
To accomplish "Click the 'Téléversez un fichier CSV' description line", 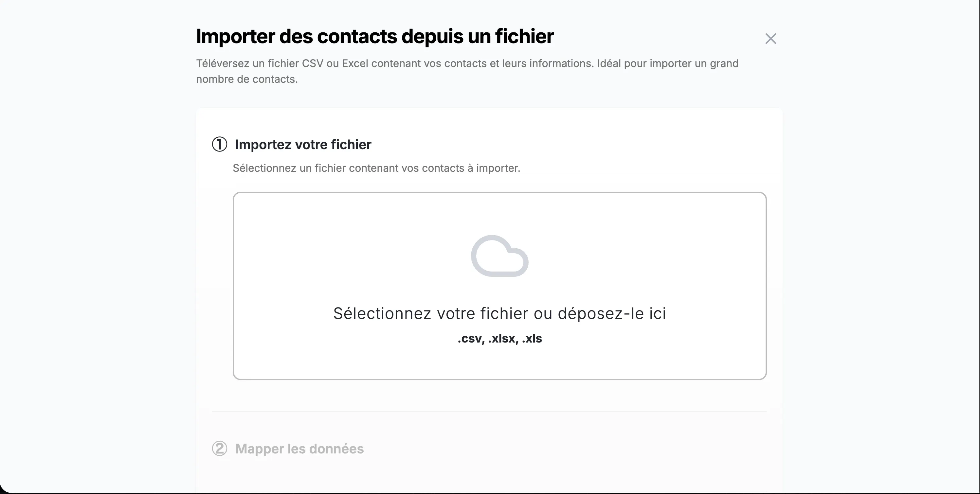I will click(x=467, y=63).
